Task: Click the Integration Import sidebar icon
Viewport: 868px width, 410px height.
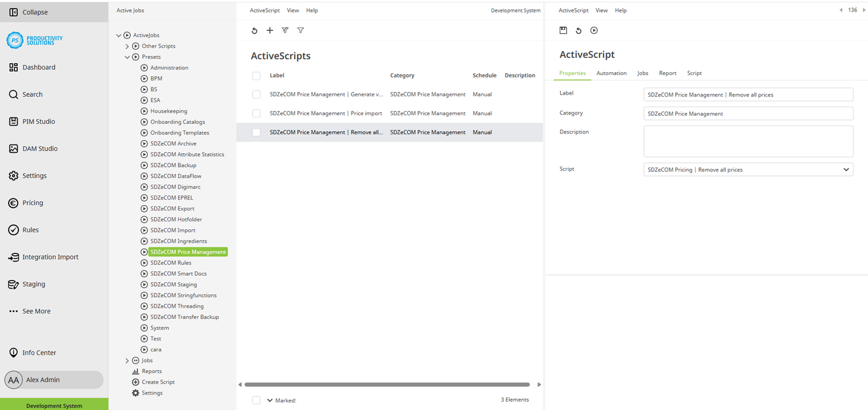Action: point(12,256)
